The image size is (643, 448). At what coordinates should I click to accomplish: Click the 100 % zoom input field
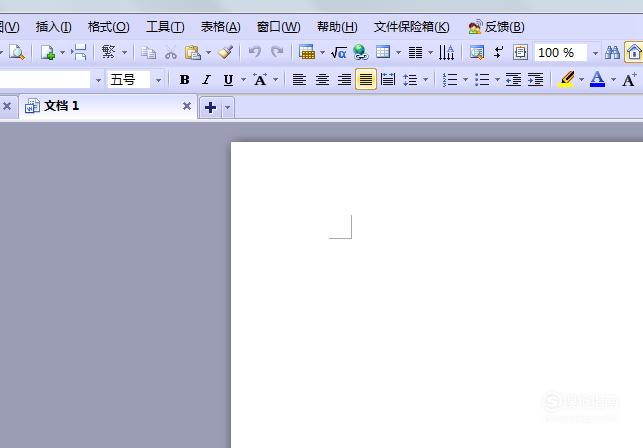point(561,53)
